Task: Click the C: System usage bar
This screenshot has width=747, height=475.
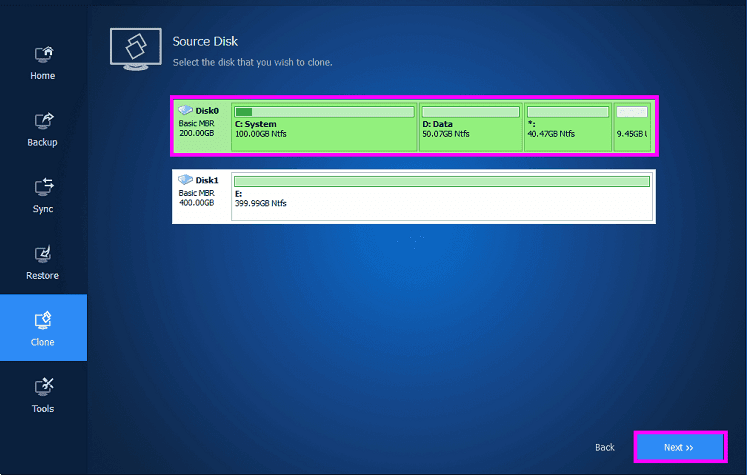Action: point(324,112)
